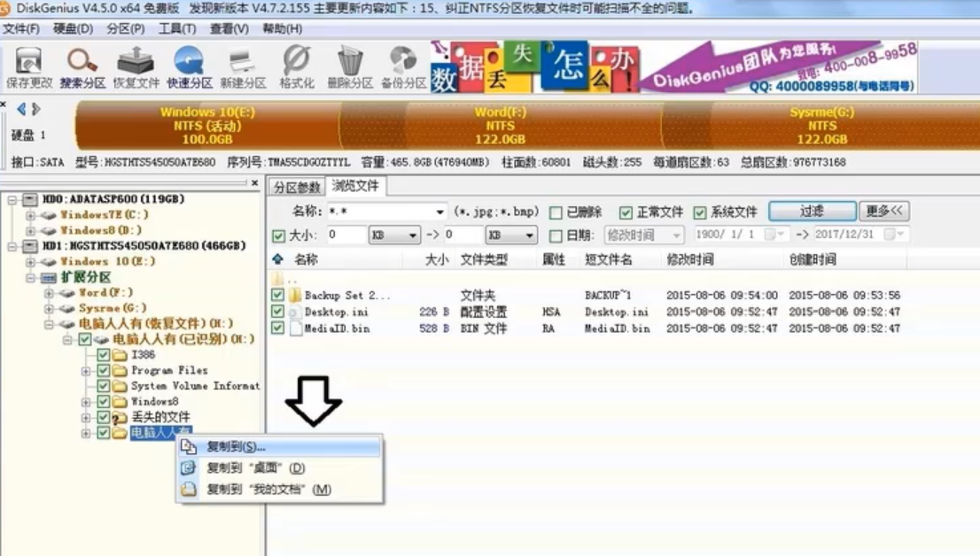Click the 更多<< more options button
This screenshot has width=980, height=556.
point(885,212)
